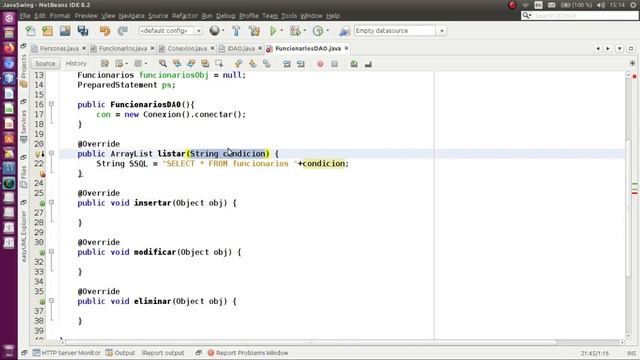Viewport: 640px width, 360px height.
Task: Click the Undo arrow icon
Action: pos(105,31)
